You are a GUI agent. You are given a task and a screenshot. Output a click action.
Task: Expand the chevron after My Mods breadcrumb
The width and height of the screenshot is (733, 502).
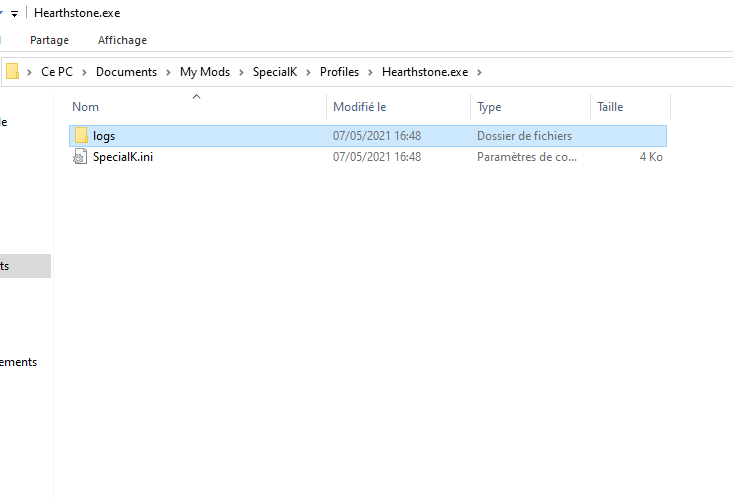240,72
